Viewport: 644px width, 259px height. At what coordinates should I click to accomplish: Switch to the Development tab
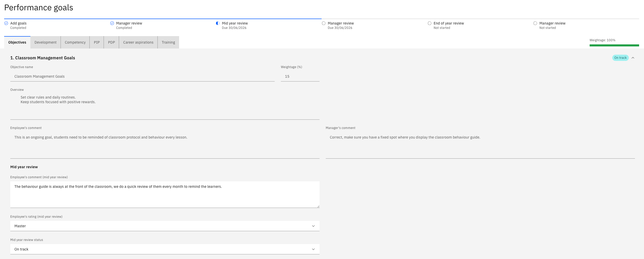tap(46, 42)
